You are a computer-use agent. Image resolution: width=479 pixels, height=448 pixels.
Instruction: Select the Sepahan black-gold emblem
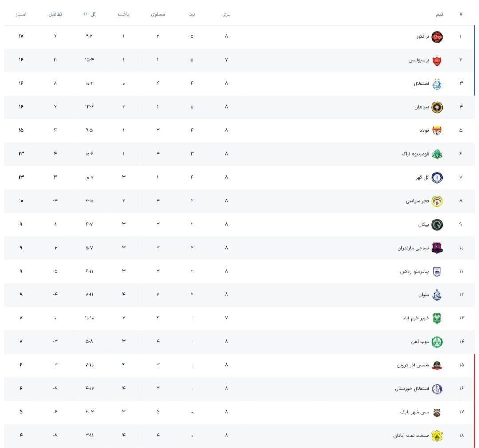(437, 107)
